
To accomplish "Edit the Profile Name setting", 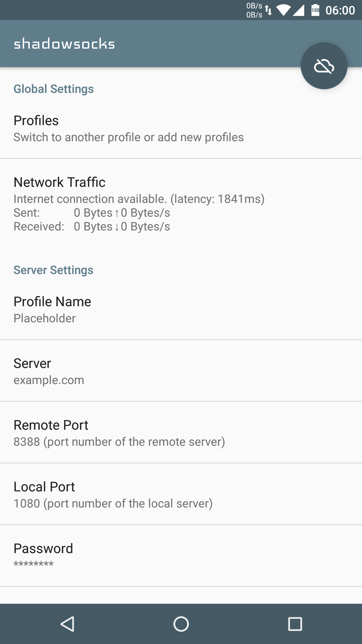I will [181, 309].
